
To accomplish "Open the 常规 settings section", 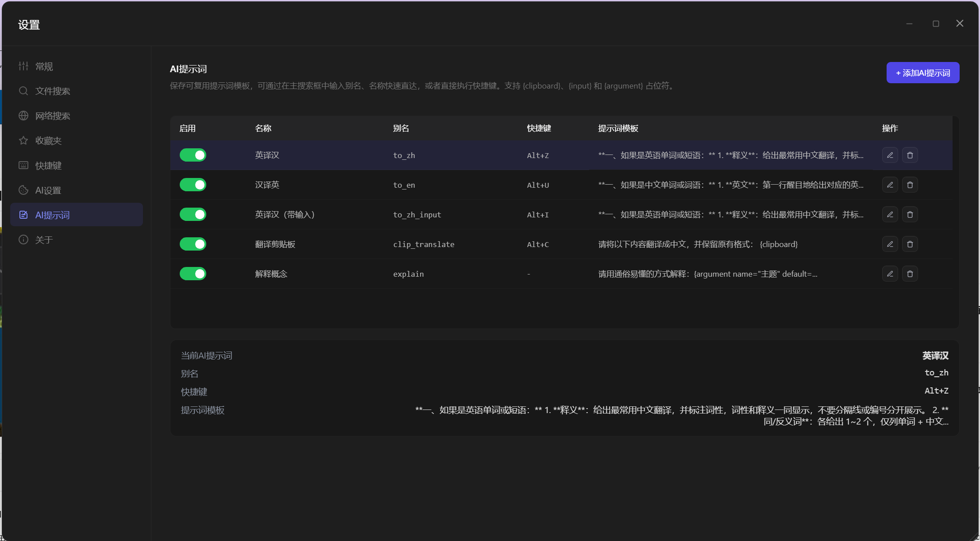I will coord(77,66).
